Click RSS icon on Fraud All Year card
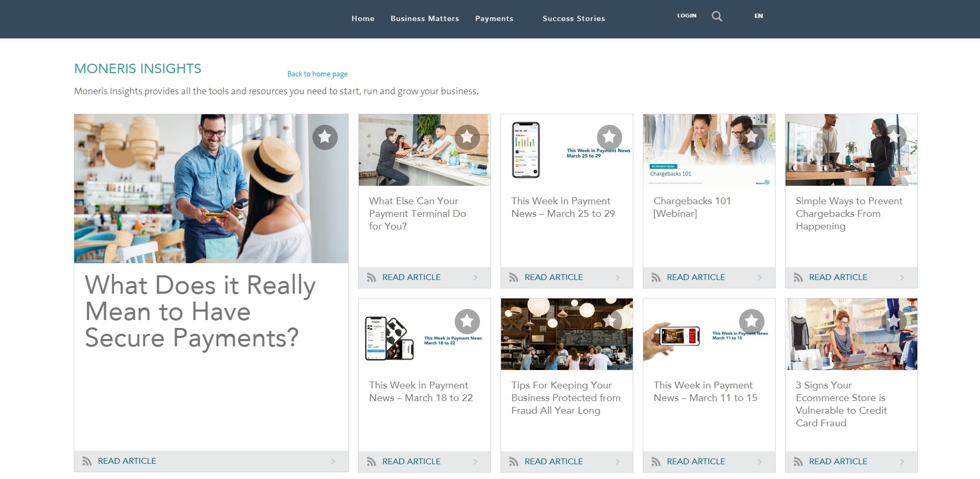Screen dimensions: 980x479 [514, 462]
